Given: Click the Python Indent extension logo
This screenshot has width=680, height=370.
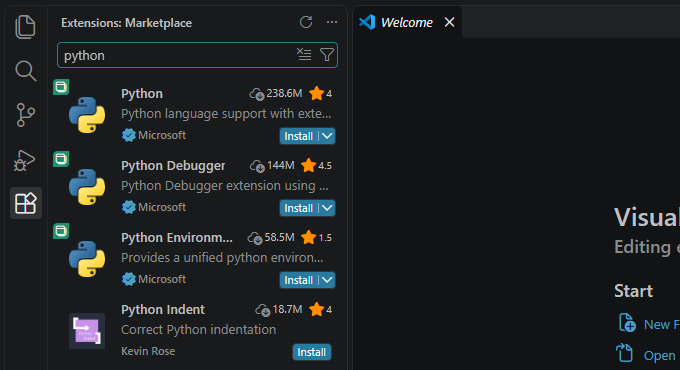Looking at the screenshot, I should point(87,331).
